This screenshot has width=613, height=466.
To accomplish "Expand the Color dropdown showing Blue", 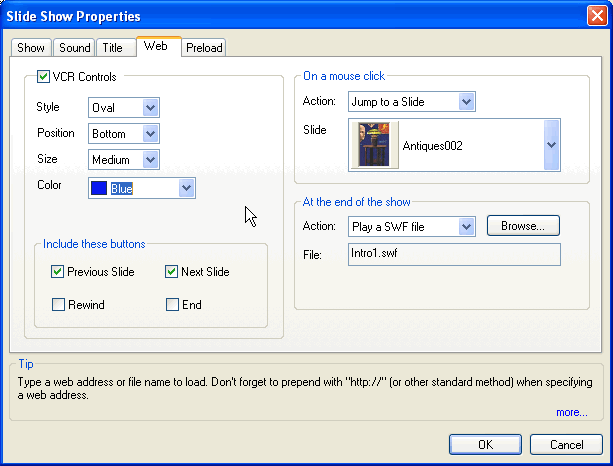I will click(x=142, y=188).
